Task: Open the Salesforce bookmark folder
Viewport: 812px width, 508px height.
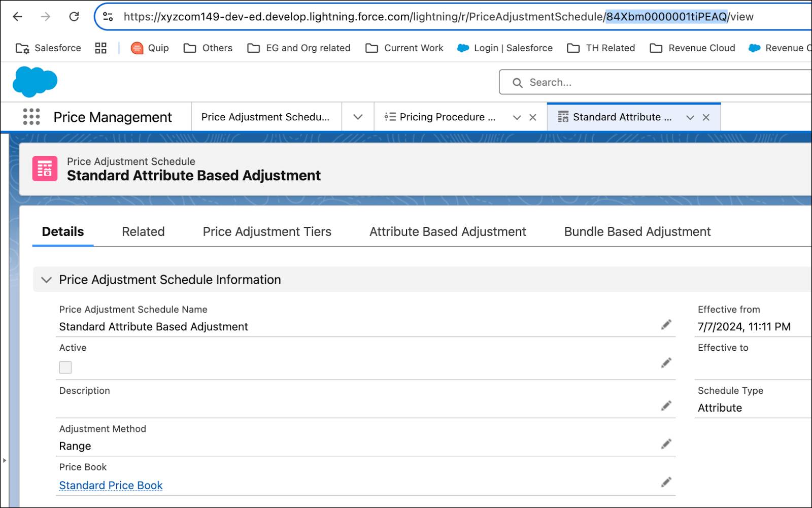Action: tap(48, 48)
